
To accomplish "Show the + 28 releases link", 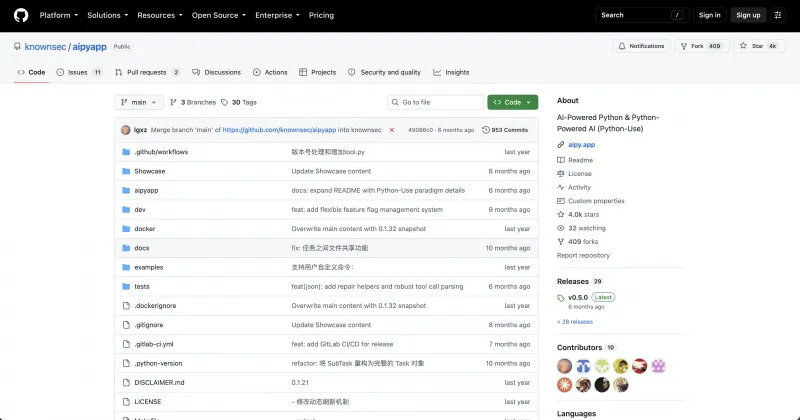I will 575,322.
